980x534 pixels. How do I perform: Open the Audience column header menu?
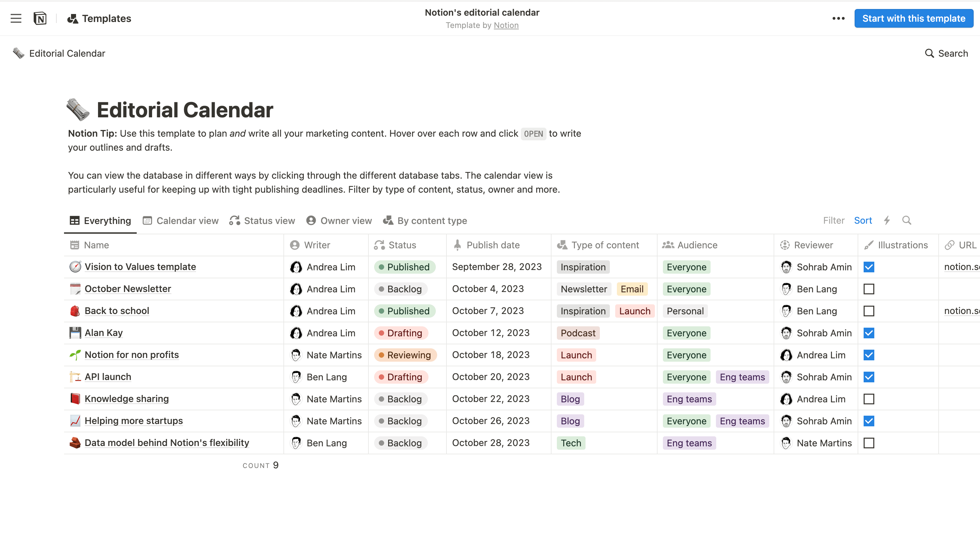click(x=716, y=245)
